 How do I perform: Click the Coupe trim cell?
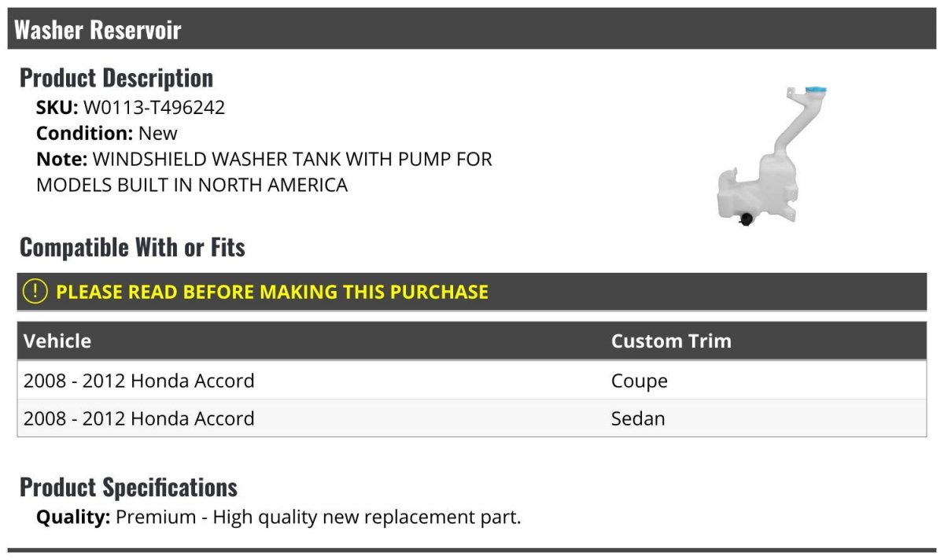click(x=639, y=381)
